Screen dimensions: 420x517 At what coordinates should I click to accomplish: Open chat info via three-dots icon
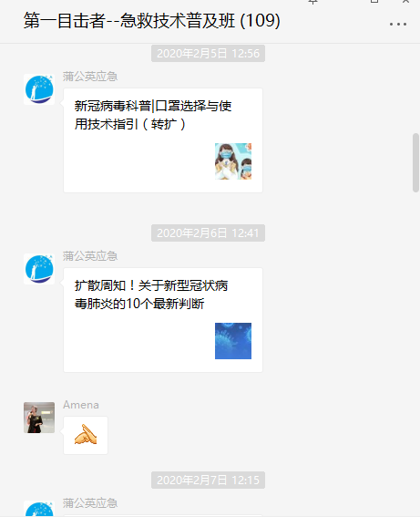coord(397,24)
